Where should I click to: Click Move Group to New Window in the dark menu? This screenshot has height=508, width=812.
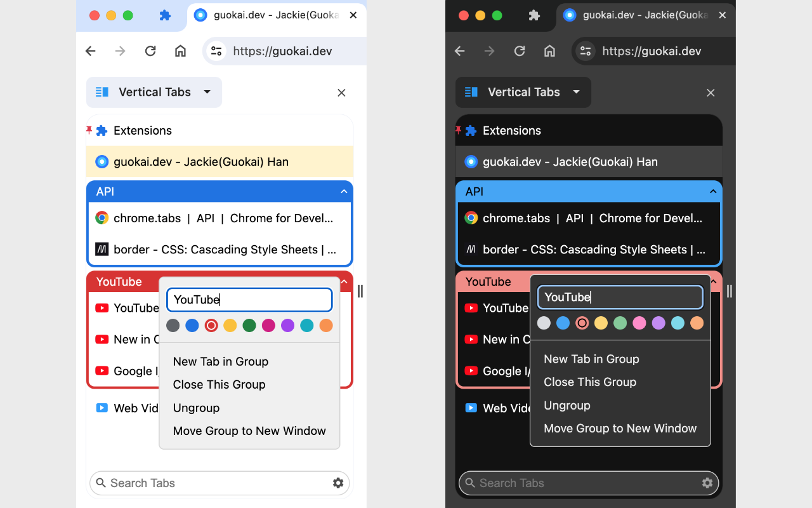620,428
